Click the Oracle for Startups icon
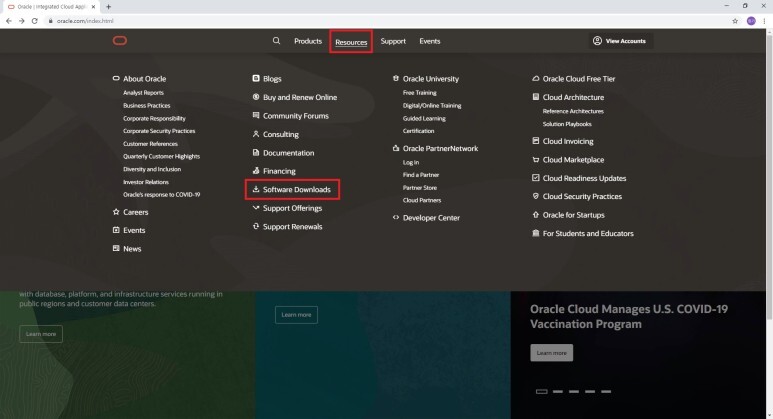The image size is (773, 419). pos(536,215)
